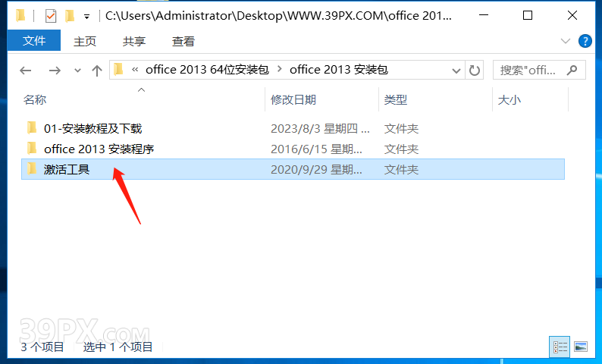
Task: Open the 文件 menu
Action: [x=34, y=40]
